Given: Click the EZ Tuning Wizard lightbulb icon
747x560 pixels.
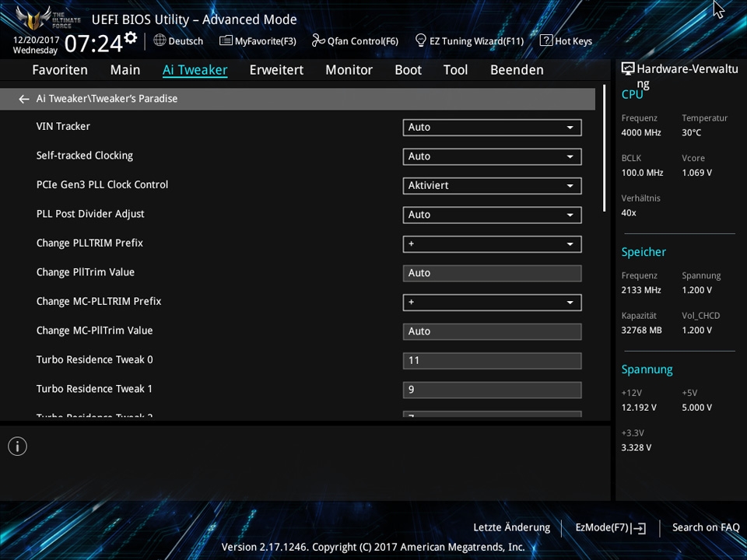Looking at the screenshot, I should (x=420, y=40).
